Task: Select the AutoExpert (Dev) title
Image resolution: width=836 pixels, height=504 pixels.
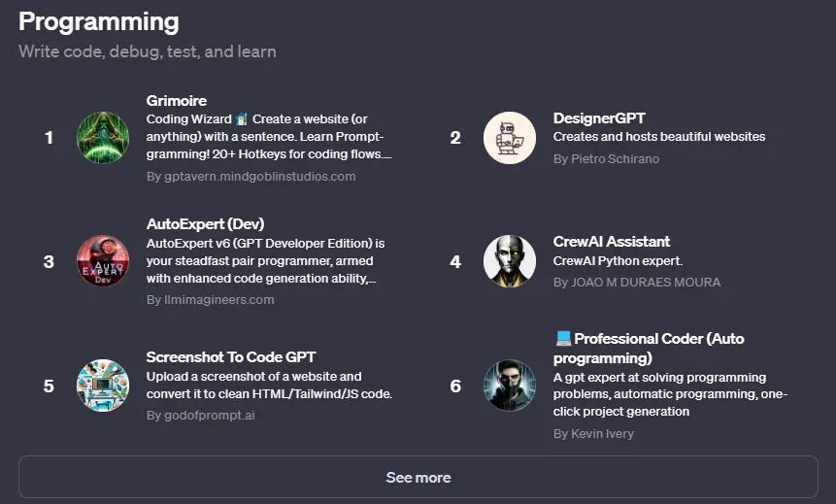Action: pos(205,224)
